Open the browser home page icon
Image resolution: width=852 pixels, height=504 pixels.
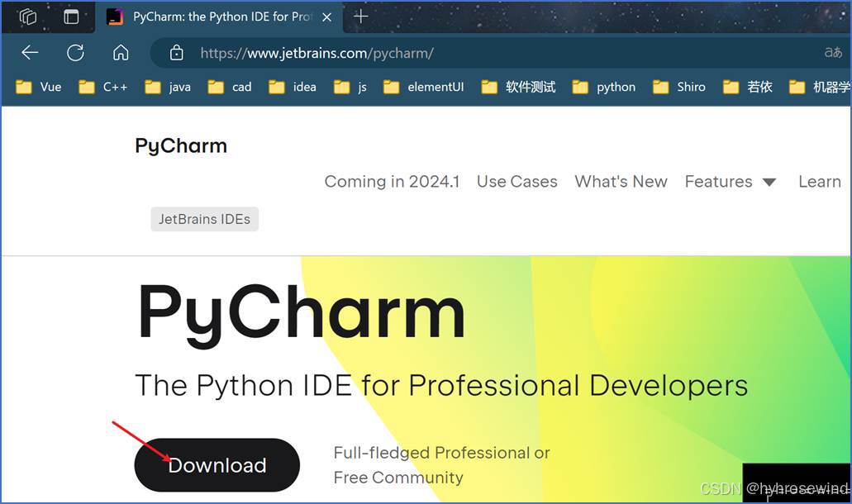click(121, 53)
